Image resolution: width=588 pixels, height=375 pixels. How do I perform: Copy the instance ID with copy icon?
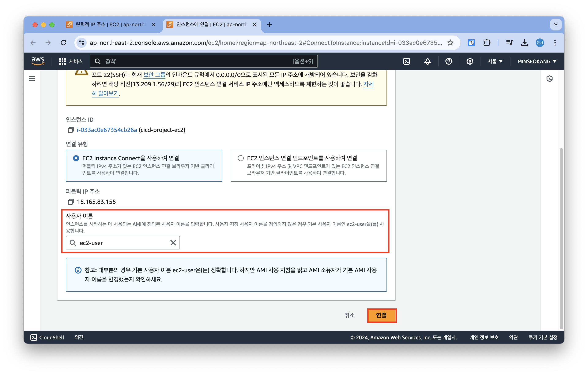[71, 130]
